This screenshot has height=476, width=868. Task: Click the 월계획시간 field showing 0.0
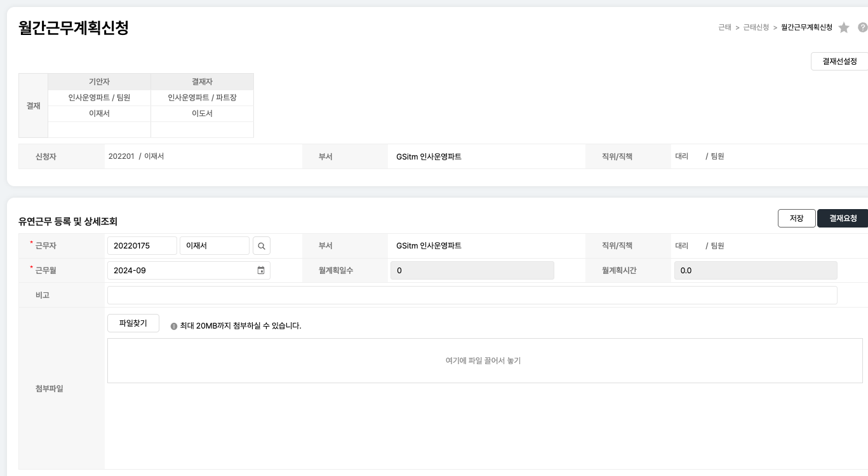click(755, 270)
